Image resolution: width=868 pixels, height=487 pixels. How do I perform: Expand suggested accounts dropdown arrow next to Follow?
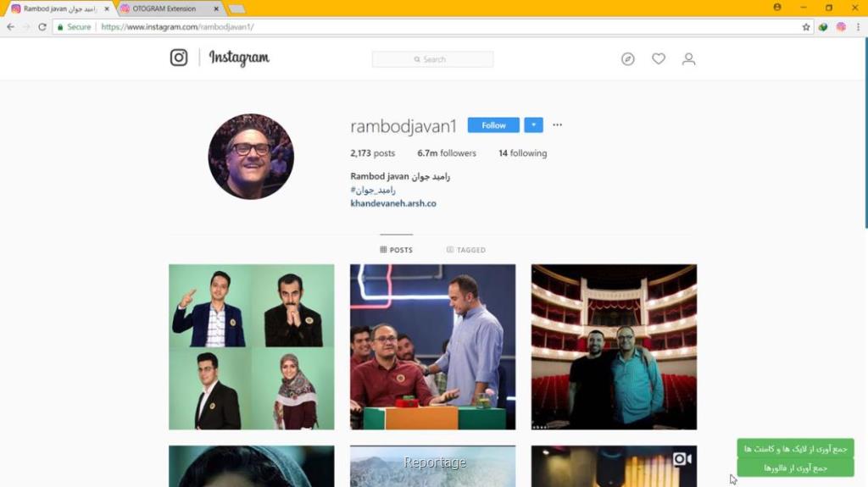[534, 125]
